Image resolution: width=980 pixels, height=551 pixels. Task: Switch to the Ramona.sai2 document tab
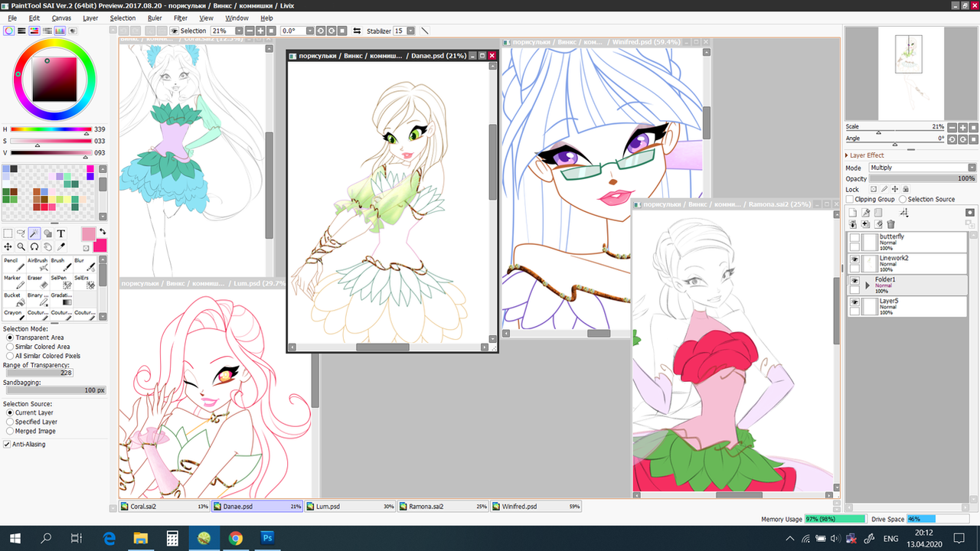(443, 507)
